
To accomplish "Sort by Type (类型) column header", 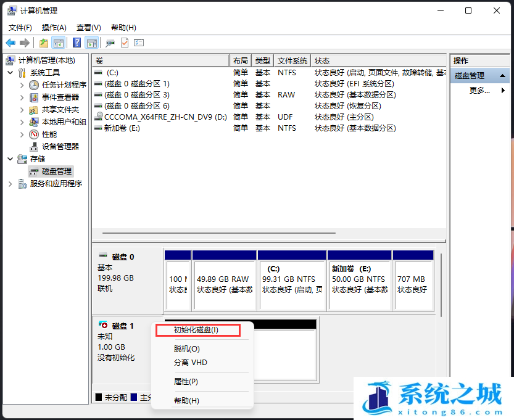I will click(263, 61).
